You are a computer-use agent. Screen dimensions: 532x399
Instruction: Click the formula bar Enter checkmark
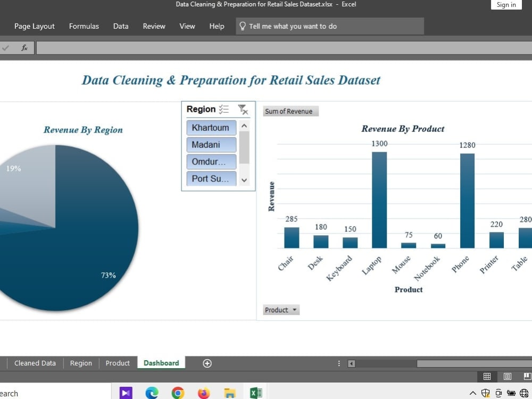pos(5,48)
